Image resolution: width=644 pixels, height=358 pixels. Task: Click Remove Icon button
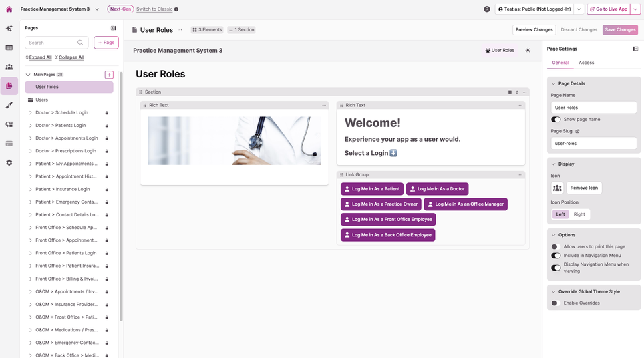(x=584, y=188)
